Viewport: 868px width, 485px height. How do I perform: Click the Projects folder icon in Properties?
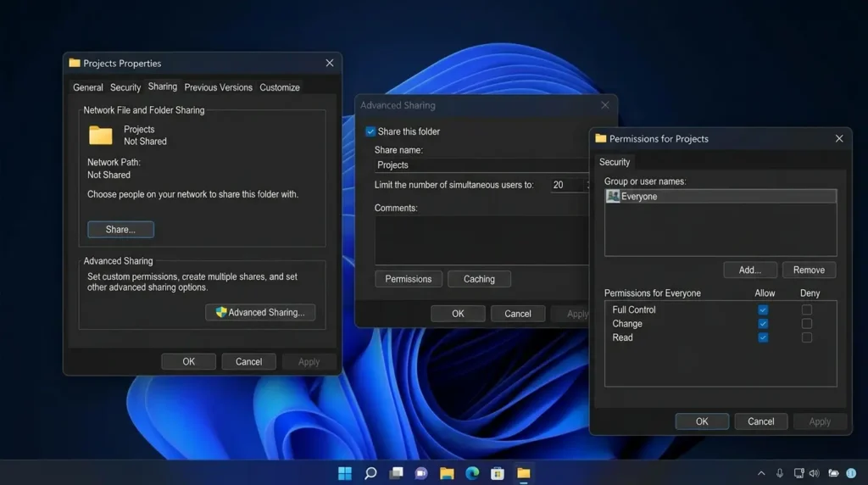(101, 135)
